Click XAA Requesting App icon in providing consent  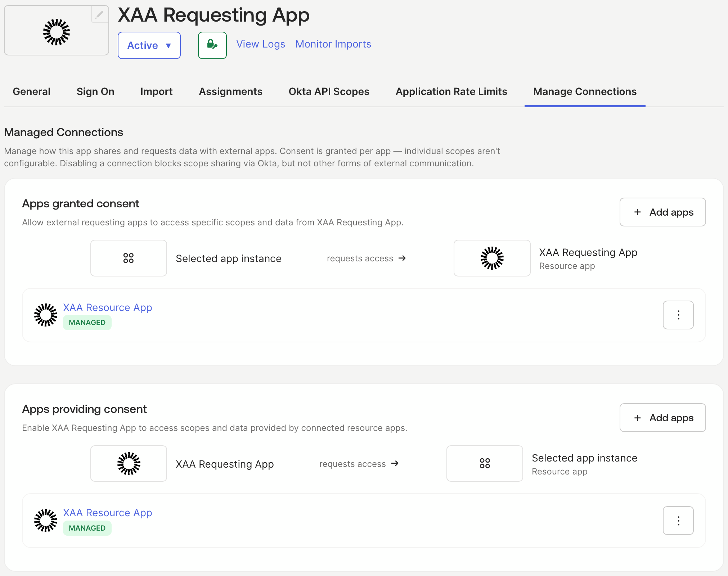pos(129,464)
